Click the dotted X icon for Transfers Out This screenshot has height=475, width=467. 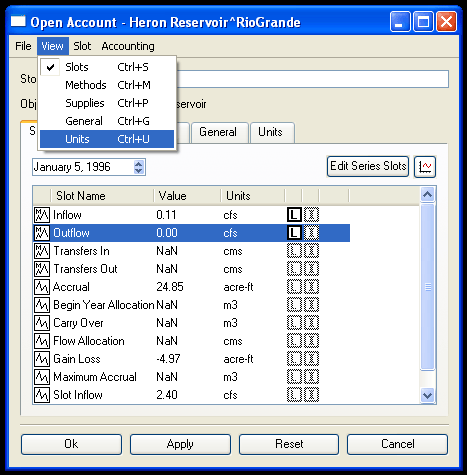point(311,269)
